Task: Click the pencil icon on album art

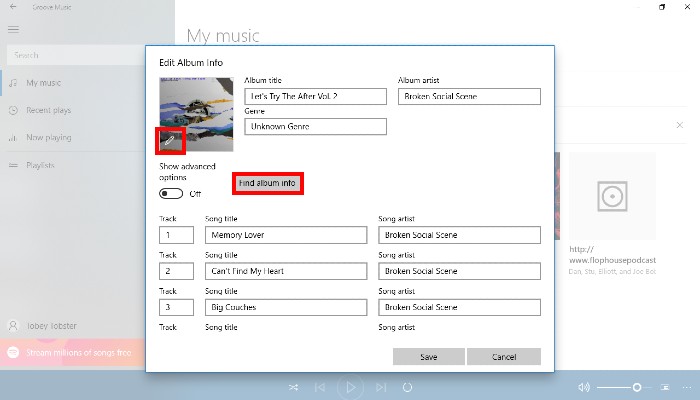Action: 169,141
